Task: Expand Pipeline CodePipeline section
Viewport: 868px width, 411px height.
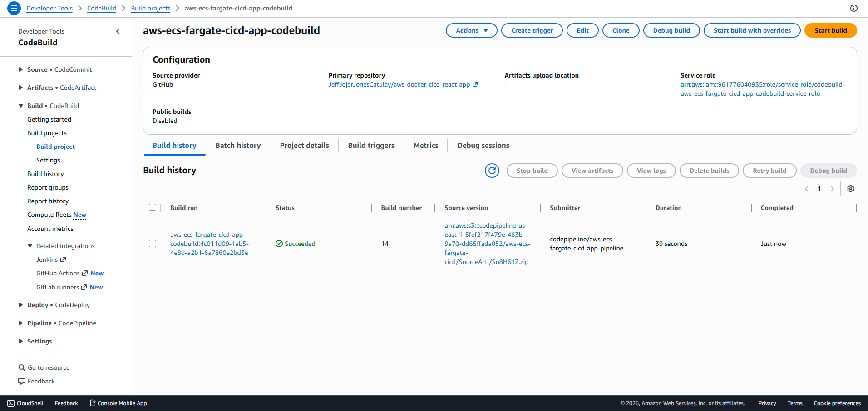Action: pos(21,323)
